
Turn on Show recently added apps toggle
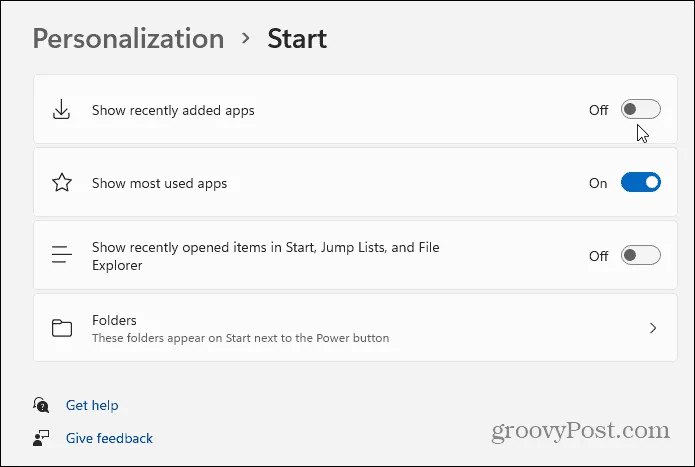click(640, 109)
